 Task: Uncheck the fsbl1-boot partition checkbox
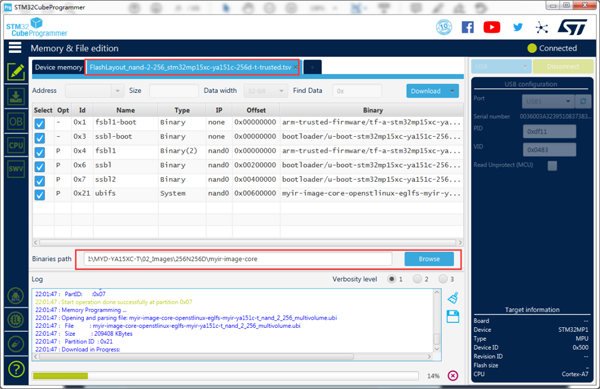39,124
